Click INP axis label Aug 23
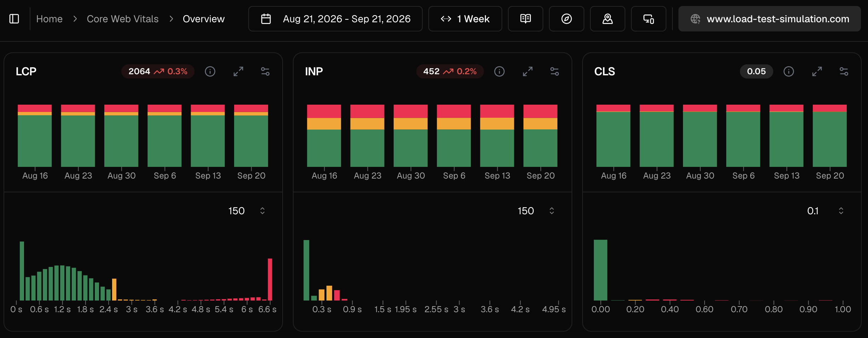Image resolution: width=868 pixels, height=338 pixels. point(368,176)
